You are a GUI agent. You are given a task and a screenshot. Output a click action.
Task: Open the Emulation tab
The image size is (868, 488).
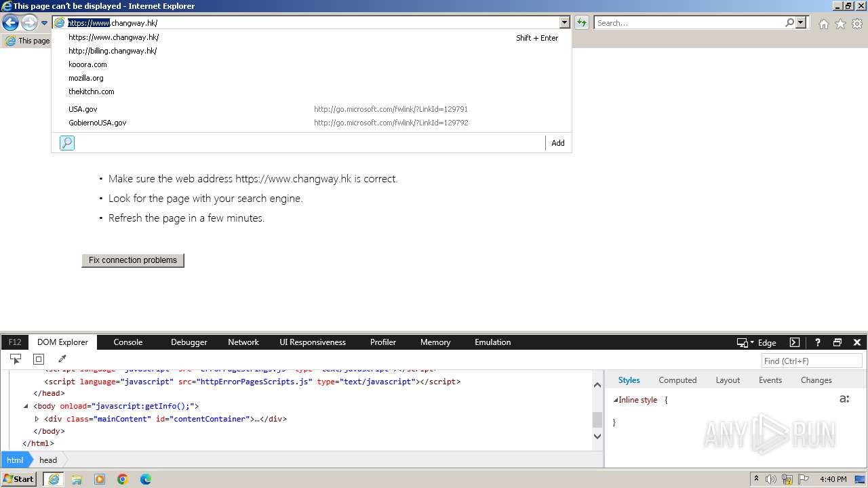point(493,342)
